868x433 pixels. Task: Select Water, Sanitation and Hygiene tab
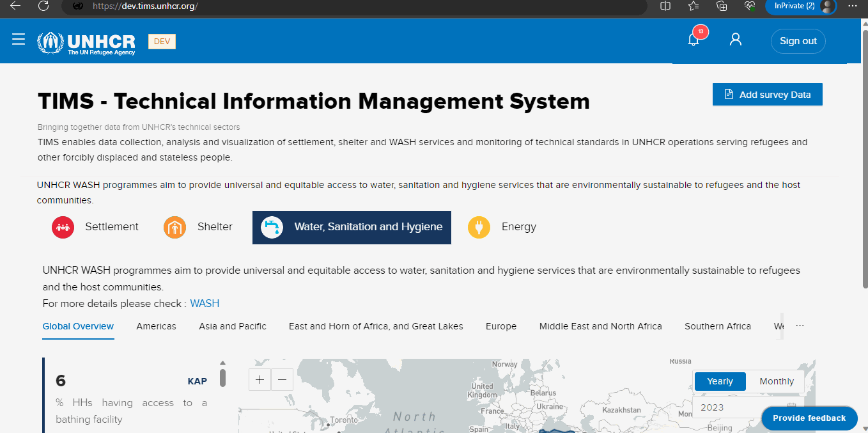click(352, 227)
